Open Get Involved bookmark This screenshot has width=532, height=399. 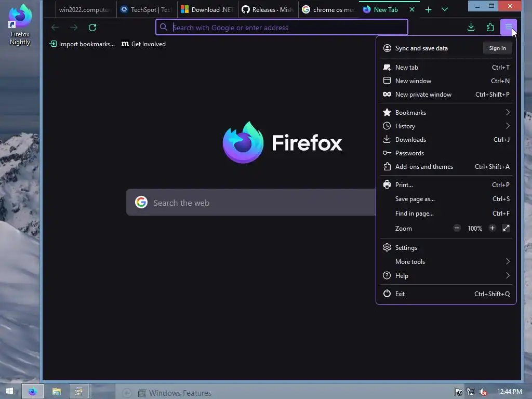coord(143,44)
